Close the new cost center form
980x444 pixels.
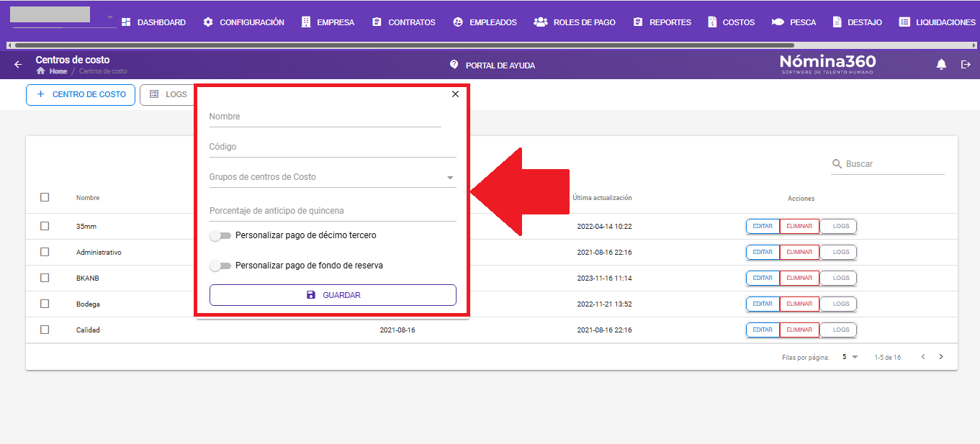click(x=455, y=94)
